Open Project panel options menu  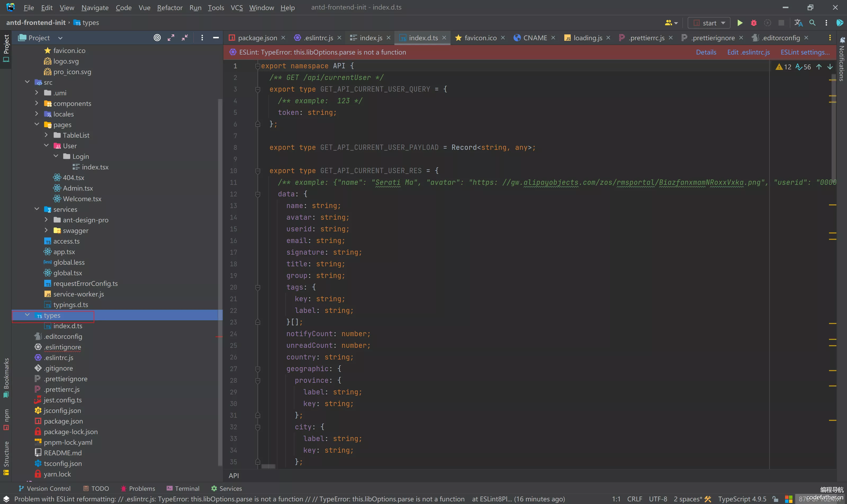(x=202, y=38)
